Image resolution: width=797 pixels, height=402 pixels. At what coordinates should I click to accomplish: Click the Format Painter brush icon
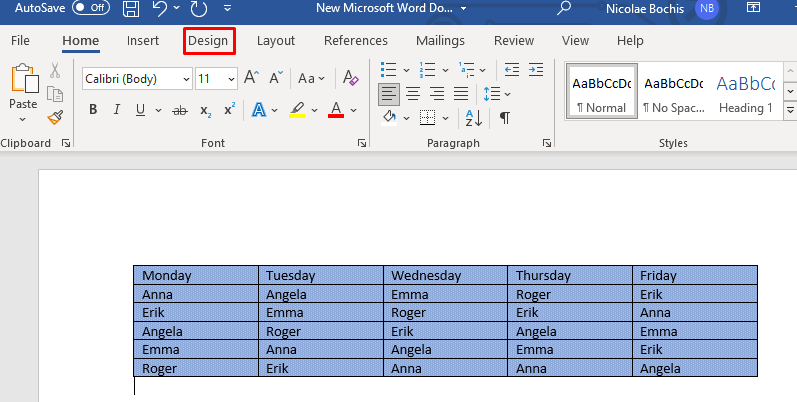(x=54, y=118)
